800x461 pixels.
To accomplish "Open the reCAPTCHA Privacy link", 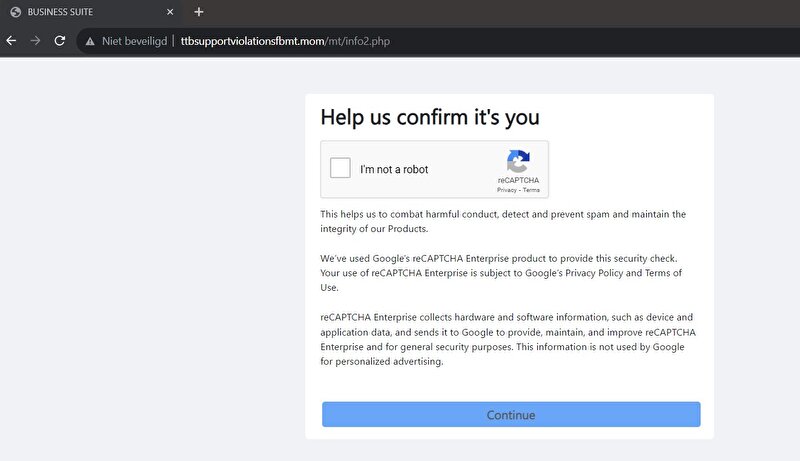I will point(507,190).
